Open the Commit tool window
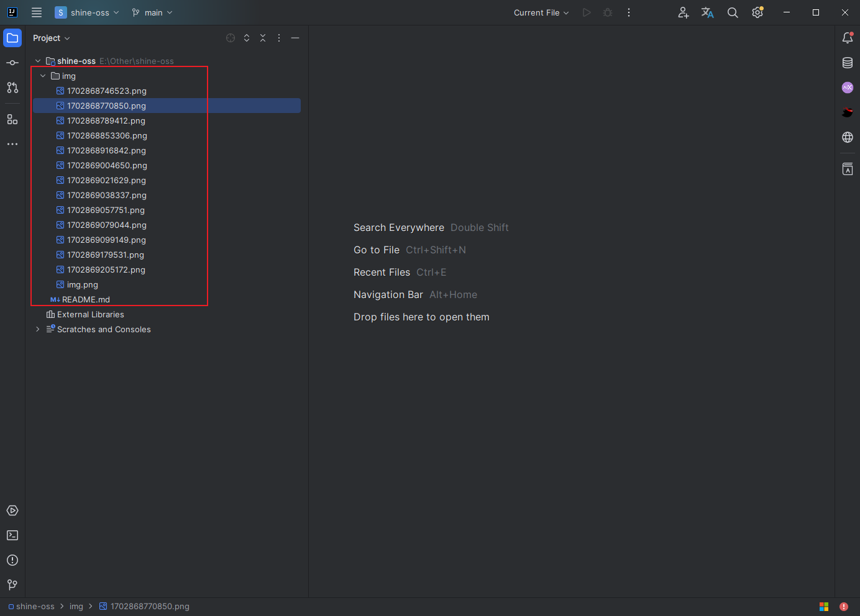The height and width of the screenshot is (616, 860). [12, 63]
